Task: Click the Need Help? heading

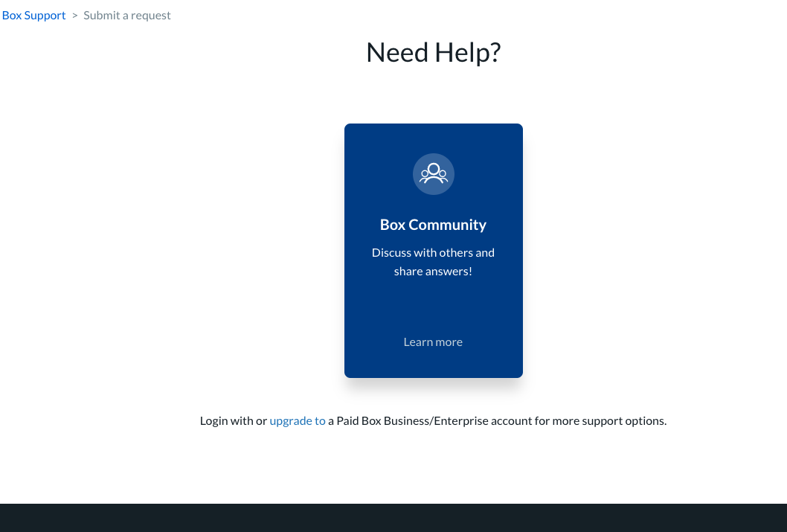Action: 434,52
